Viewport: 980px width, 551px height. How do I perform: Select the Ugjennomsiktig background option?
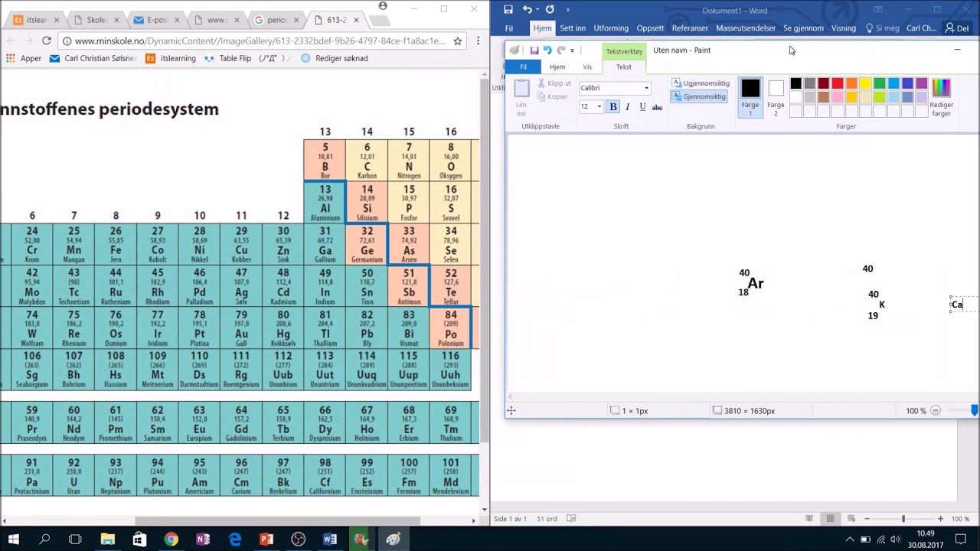pyautogui.click(x=701, y=83)
